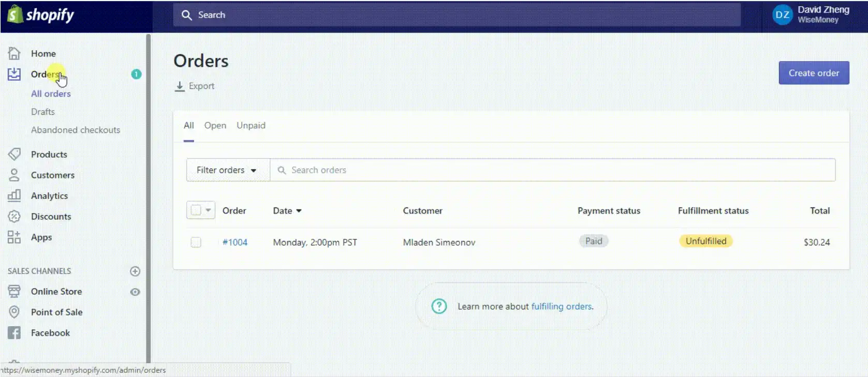The image size is (868, 377).
Task: Open Abandoned checkouts
Action: tap(76, 130)
